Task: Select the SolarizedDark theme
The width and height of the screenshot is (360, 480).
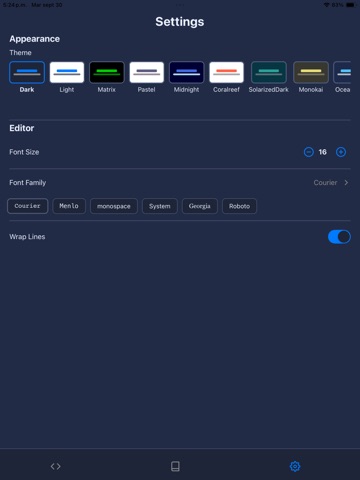Action: pos(269,72)
